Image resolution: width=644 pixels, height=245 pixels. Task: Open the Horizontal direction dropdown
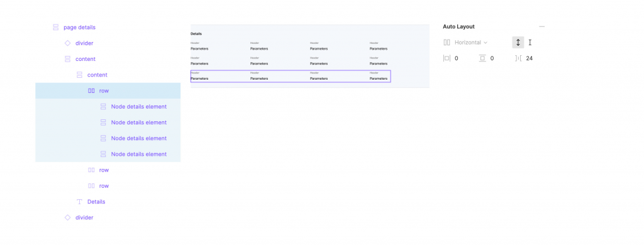coord(470,42)
